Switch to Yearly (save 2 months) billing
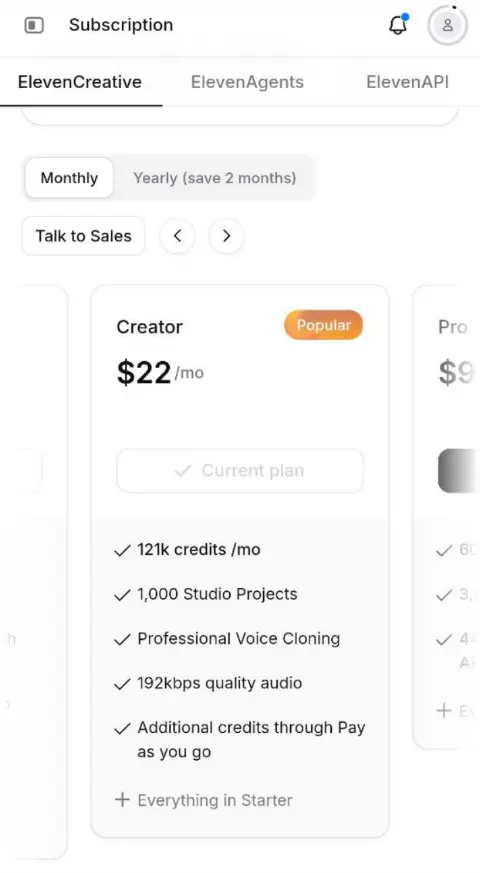Image resolution: width=480 pixels, height=873 pixels. tap(214, 178)
